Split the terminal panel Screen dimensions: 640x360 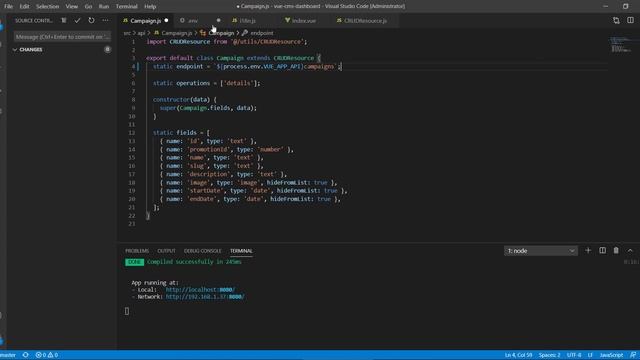602,251
